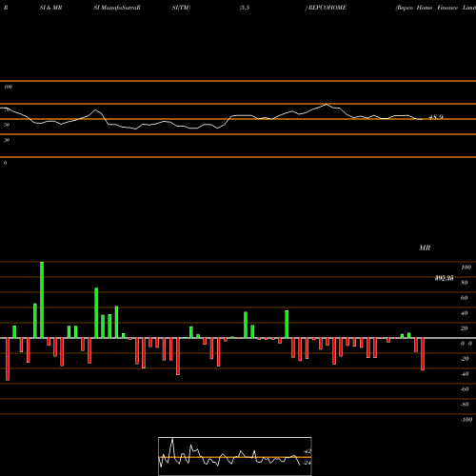Image resolution: width=476 pixels, height=476 pixels.
Task: Click the 24 value in the mini preview chart
Action: click(307, 463)
